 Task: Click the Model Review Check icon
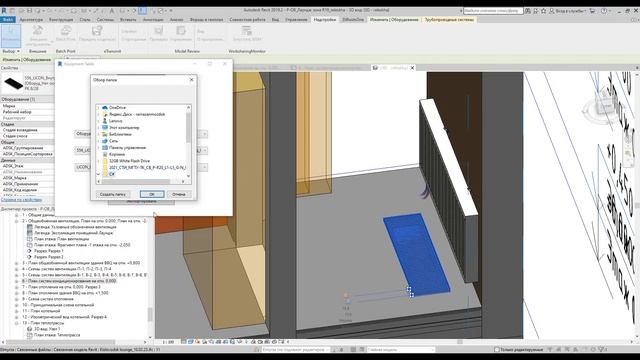pyautogui.click(x=158, y=31)
